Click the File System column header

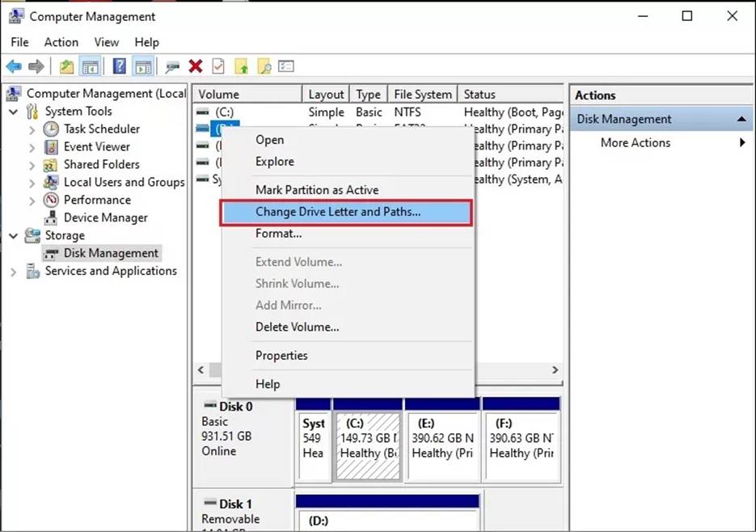[x=420, y=95]
